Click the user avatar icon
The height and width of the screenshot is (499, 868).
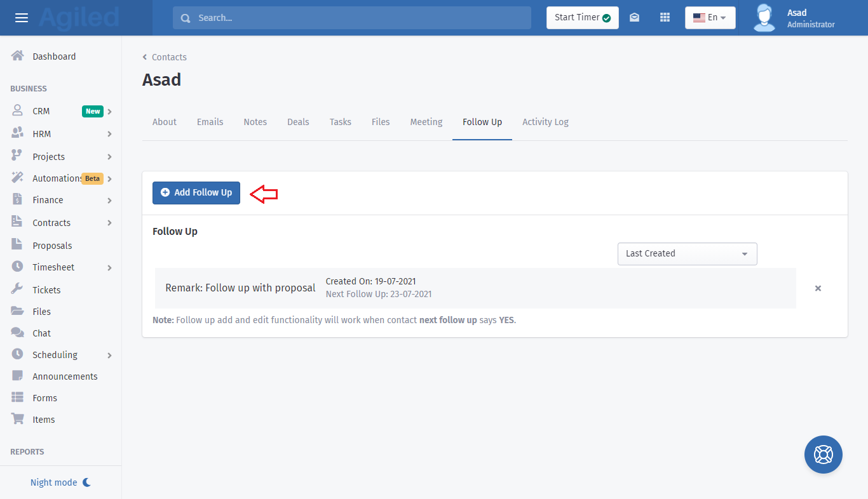point(764,18)
